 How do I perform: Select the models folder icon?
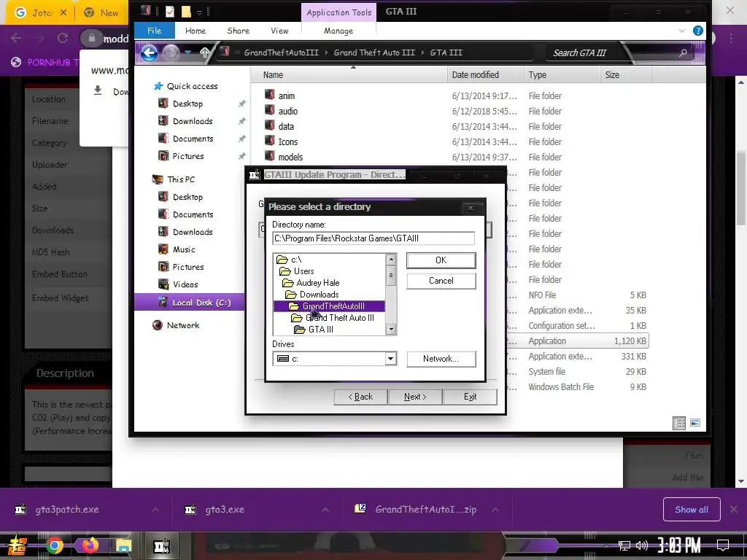point(270,156)
